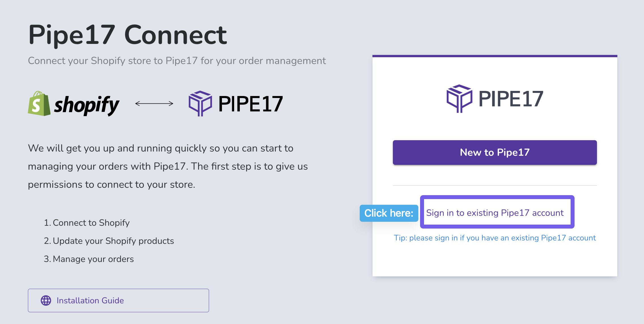Select step two Update your Shopify products
The height and width of the screenshot is (324, 644).
(109, 241)
